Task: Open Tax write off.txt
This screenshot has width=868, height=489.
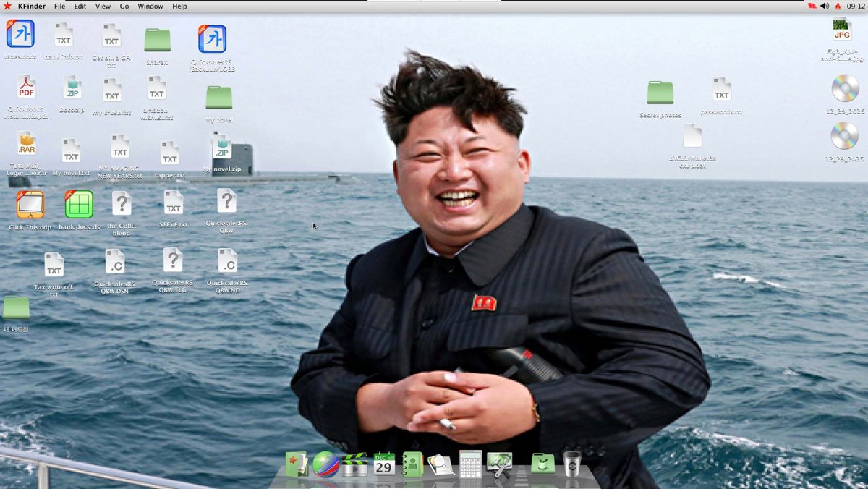Action: pos(54,265)
